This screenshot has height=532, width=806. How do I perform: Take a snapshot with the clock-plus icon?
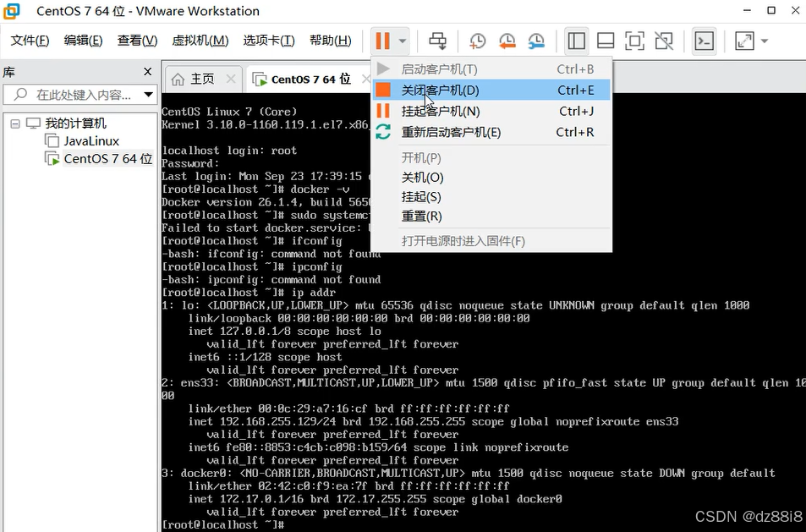click(x=478, y=41)
